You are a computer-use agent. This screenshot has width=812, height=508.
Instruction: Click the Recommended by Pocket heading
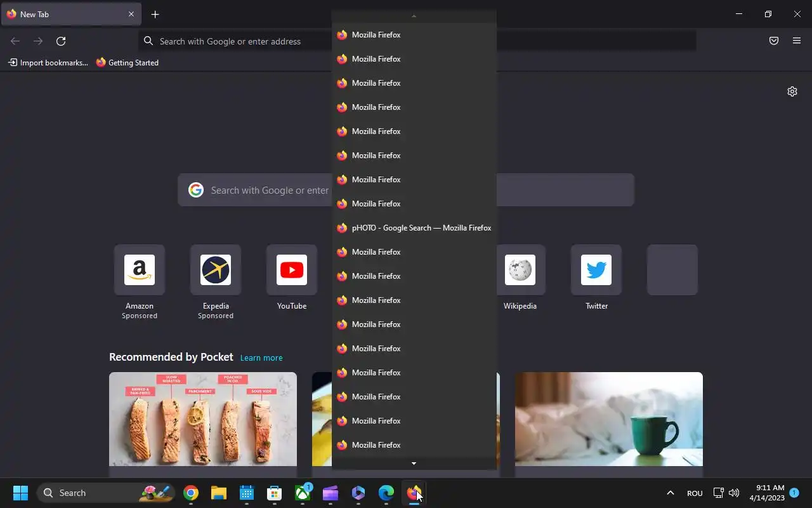tap(171, 357)
